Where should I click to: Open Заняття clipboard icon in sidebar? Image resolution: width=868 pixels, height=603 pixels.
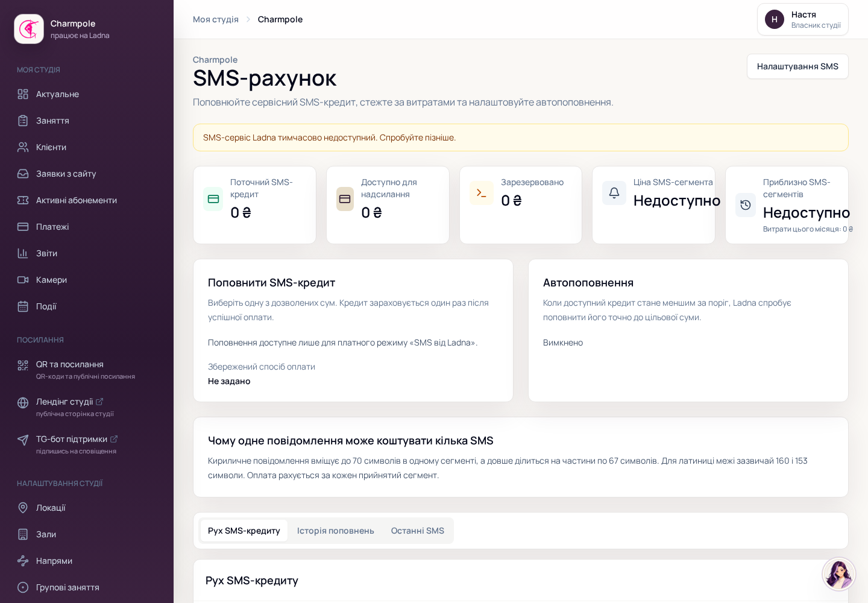point(23,121)
